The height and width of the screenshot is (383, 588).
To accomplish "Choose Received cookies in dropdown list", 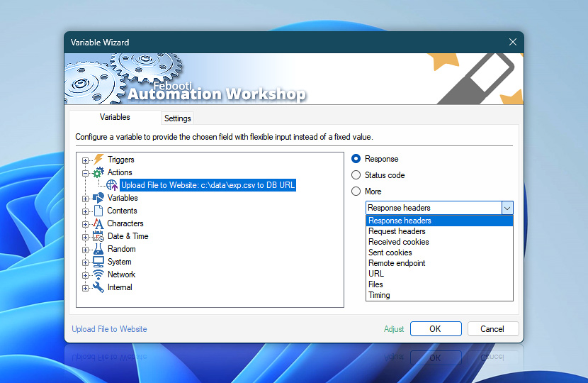I will 439,242.
